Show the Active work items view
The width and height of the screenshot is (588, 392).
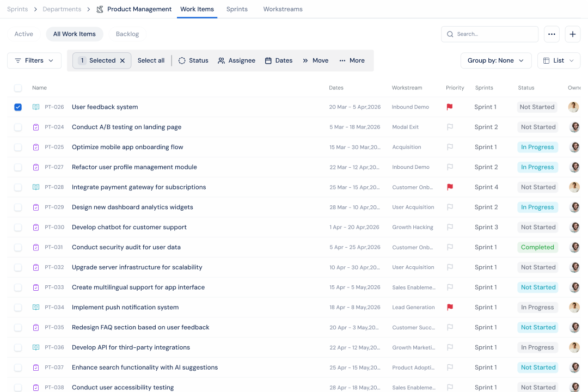[23, 34]
